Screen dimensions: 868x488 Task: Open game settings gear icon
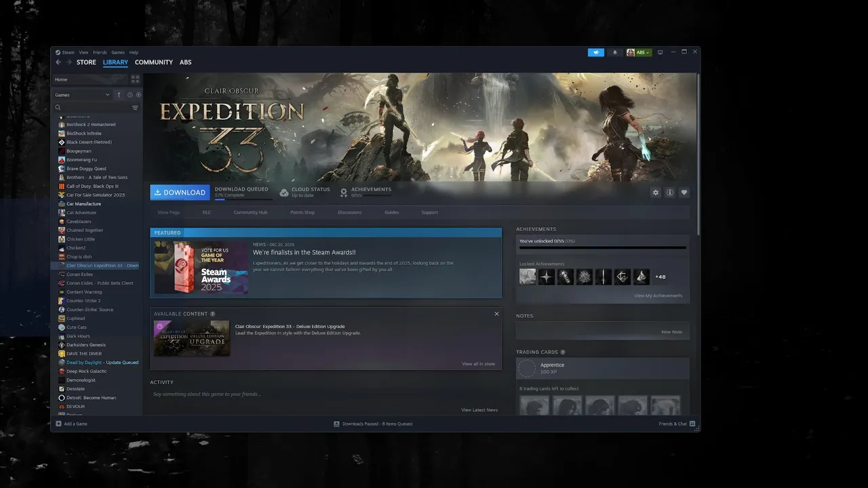click(x=656, y=192)
